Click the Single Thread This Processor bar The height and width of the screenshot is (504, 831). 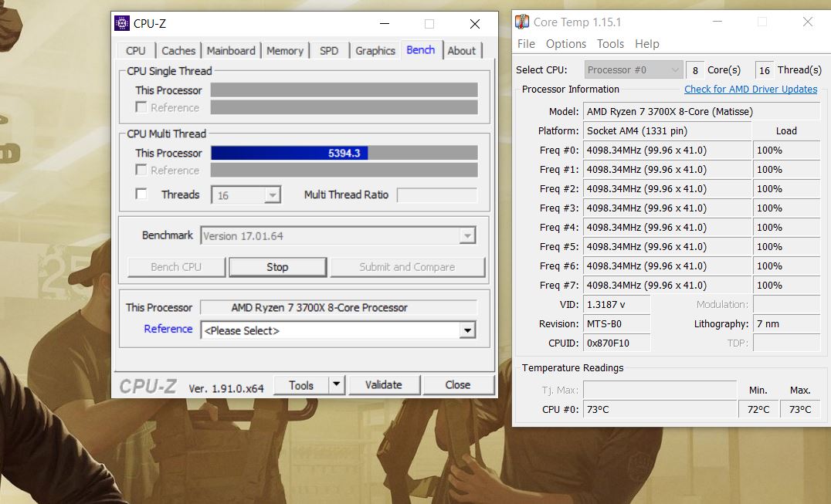(x=344, y=90)
